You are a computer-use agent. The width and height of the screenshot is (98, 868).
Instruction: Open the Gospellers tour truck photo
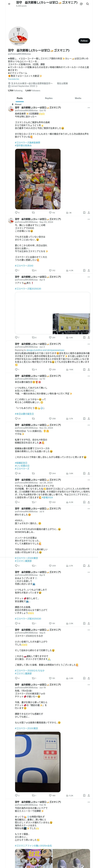pyautogui.click(x=71, y=323)
